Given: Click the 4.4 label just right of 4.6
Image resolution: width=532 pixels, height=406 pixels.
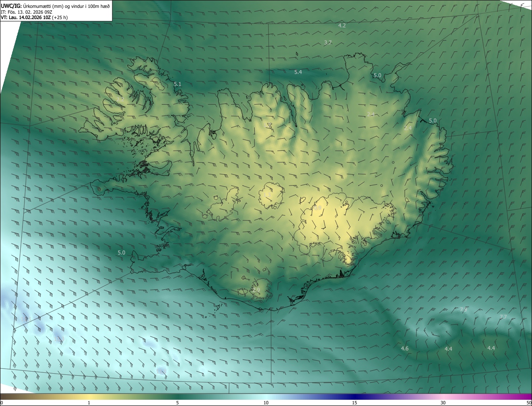Looking at the screenshot, I should tap(448, 349).
